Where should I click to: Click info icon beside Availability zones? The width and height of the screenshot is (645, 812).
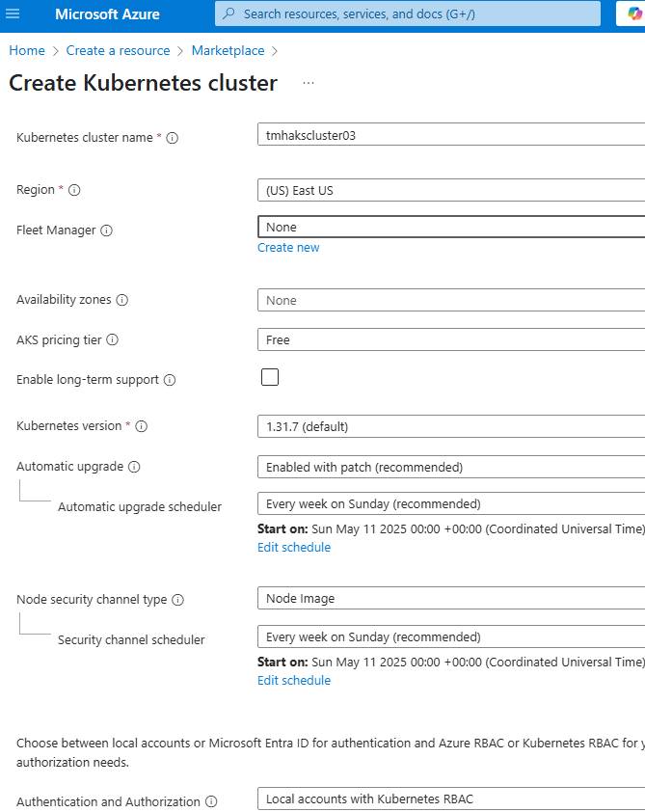pyautogui.click(x=122, y=300)
